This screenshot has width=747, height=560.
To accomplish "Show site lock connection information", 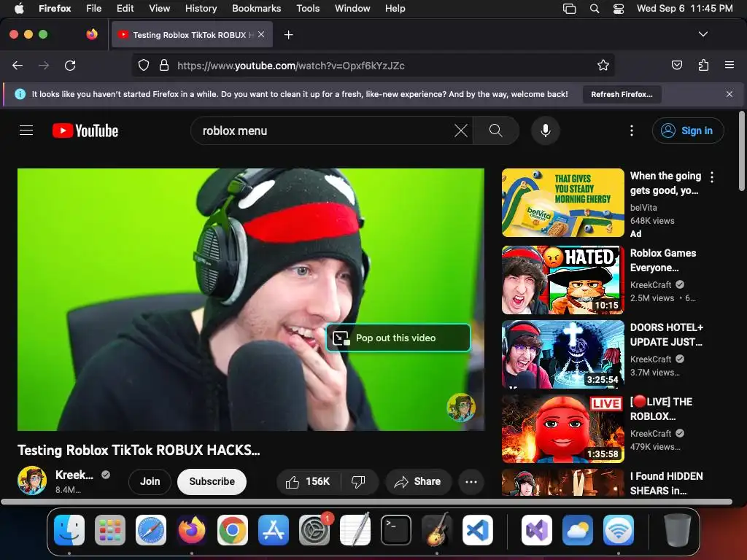I will 164,65.
